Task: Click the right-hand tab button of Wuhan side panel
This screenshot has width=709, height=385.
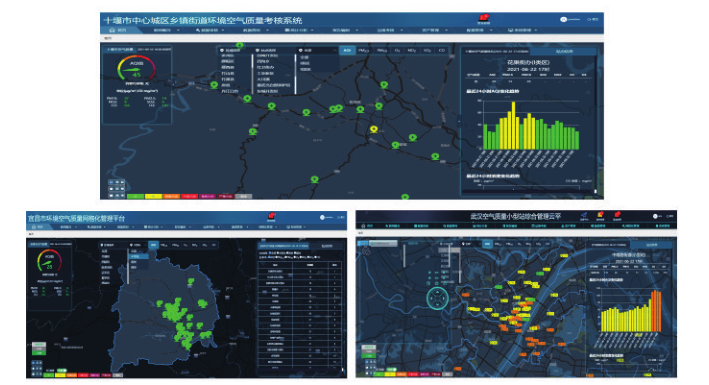Action: 652,245
